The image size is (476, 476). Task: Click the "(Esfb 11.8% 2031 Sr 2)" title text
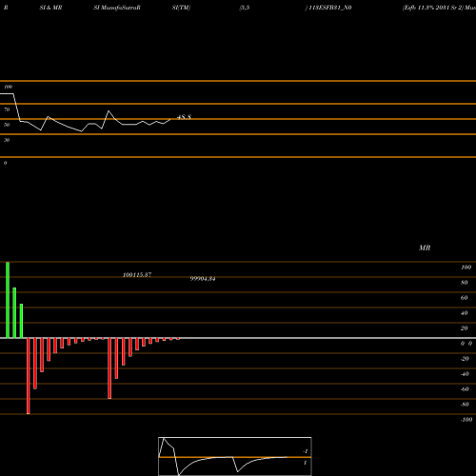coord(433,8)
